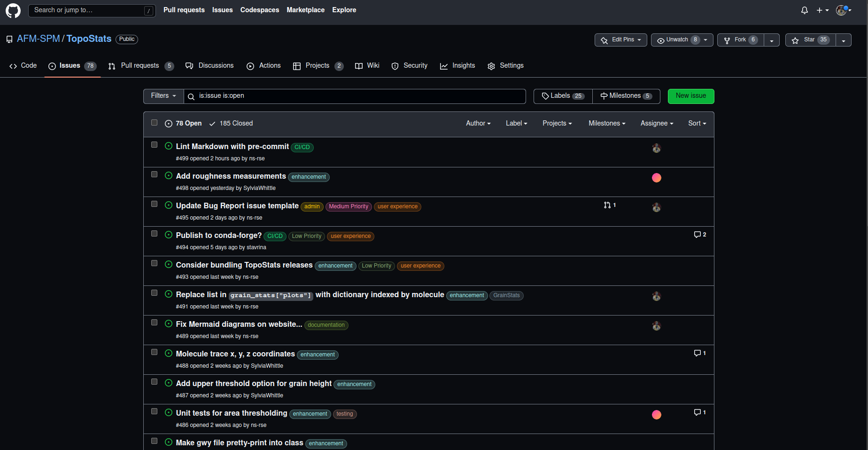This screenshot has height=450, width=868.
Task: Click the GitHub octocat logo
Action: [x=13, y=10]
